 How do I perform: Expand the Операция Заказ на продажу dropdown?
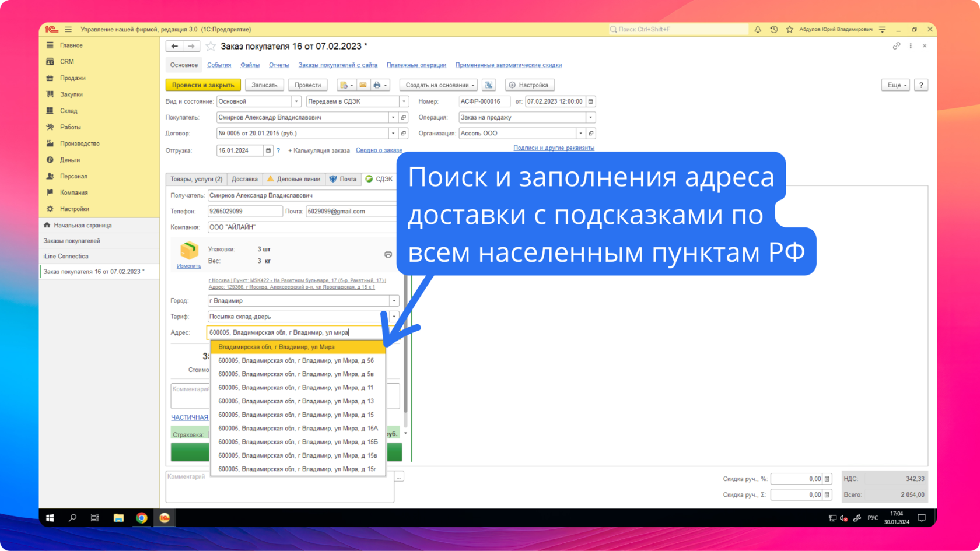click(x=591, y=117)
